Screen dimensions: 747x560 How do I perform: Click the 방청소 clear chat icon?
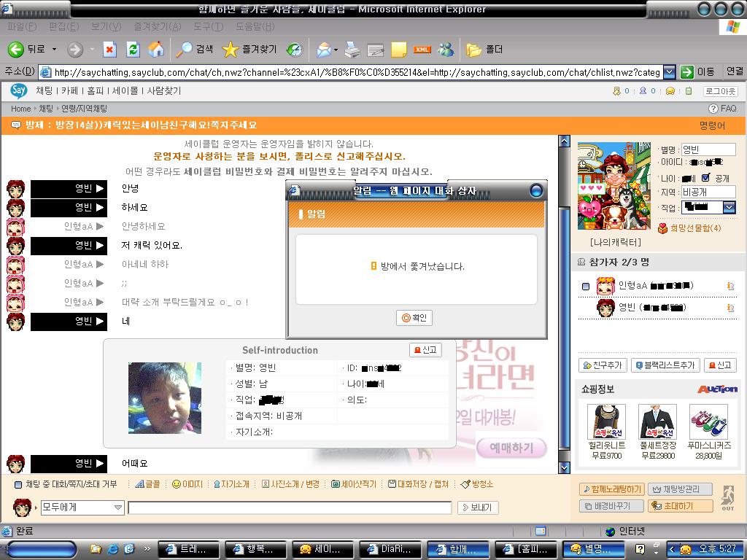477,484
